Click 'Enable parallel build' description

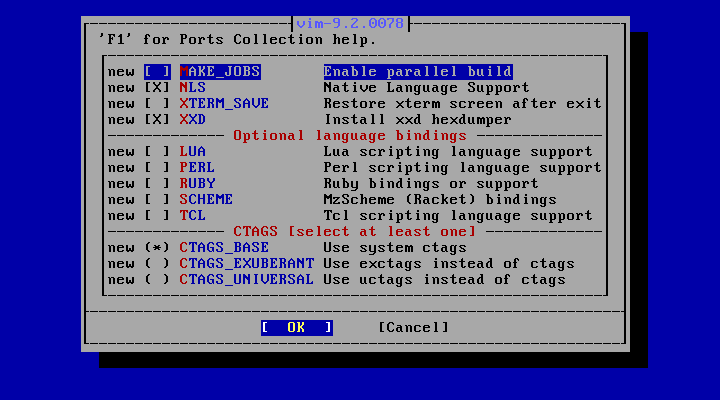click(418, 72)
